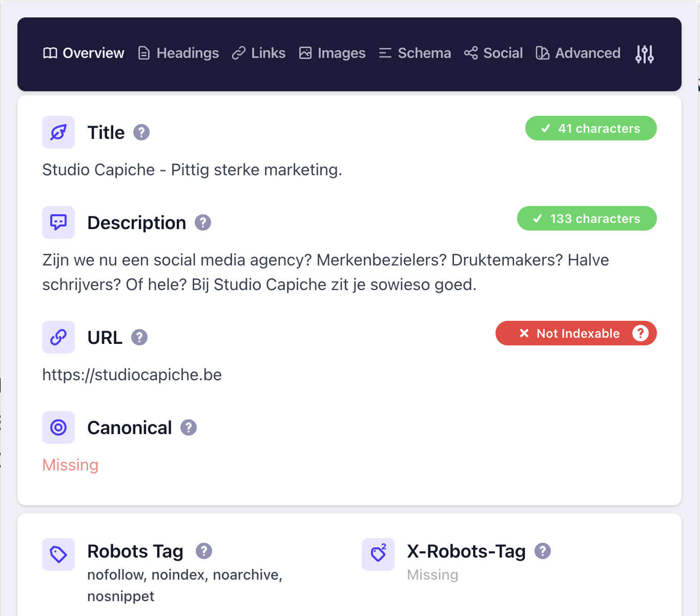The height and width of the screenshot is (616, 700).
Task: Click the grey Missing text under X-Robots-Tag
Action: pos(433,574)
